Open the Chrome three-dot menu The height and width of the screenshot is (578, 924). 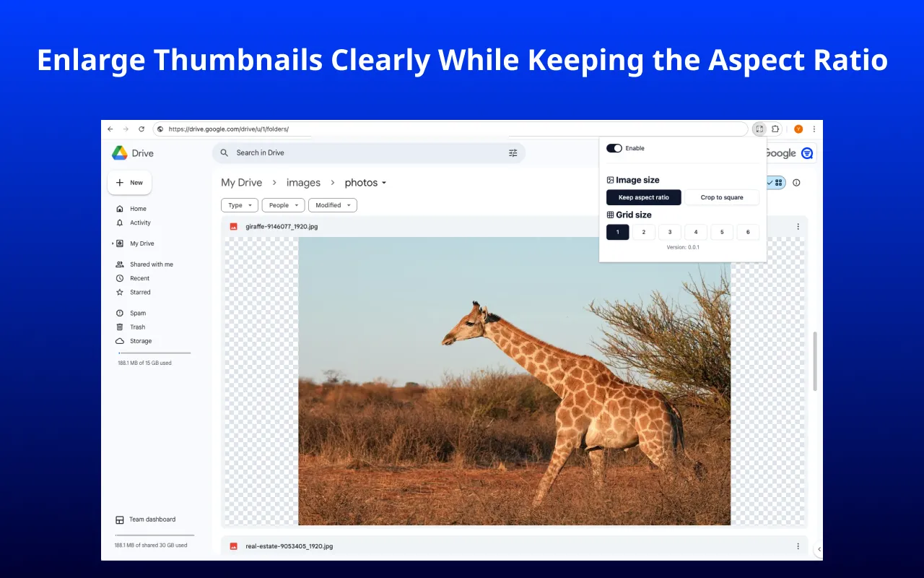pos(814,129)
